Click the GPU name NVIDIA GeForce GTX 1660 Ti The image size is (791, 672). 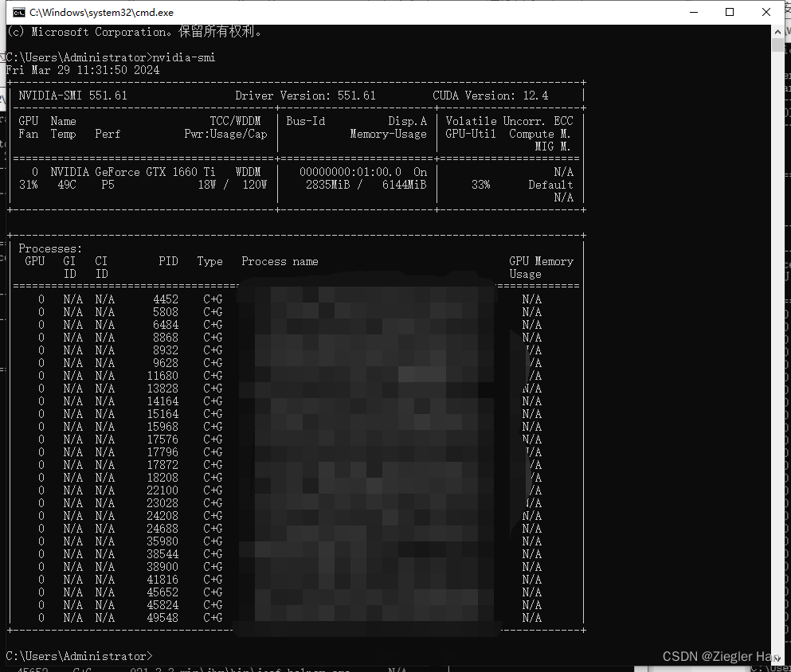point(133,172)
